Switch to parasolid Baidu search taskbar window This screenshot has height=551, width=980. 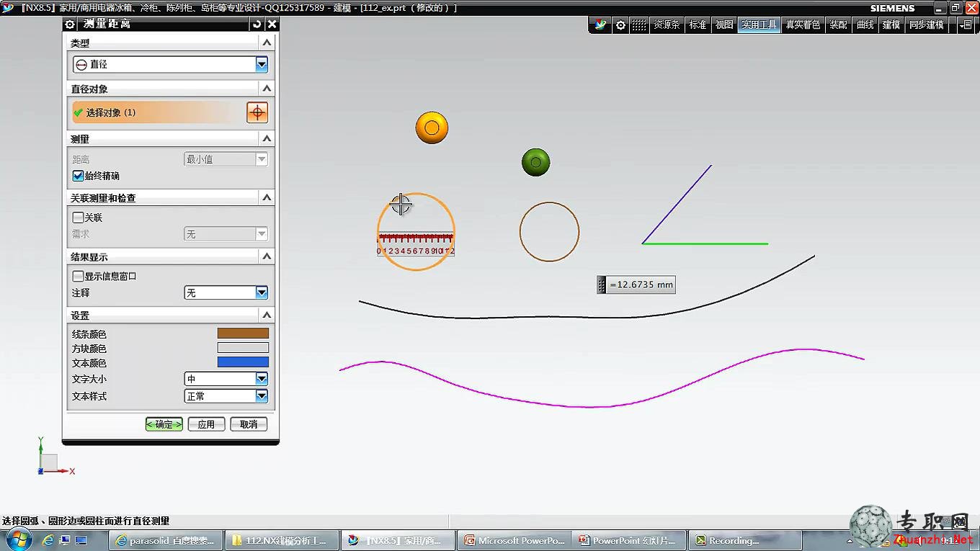tap(165, 540)
